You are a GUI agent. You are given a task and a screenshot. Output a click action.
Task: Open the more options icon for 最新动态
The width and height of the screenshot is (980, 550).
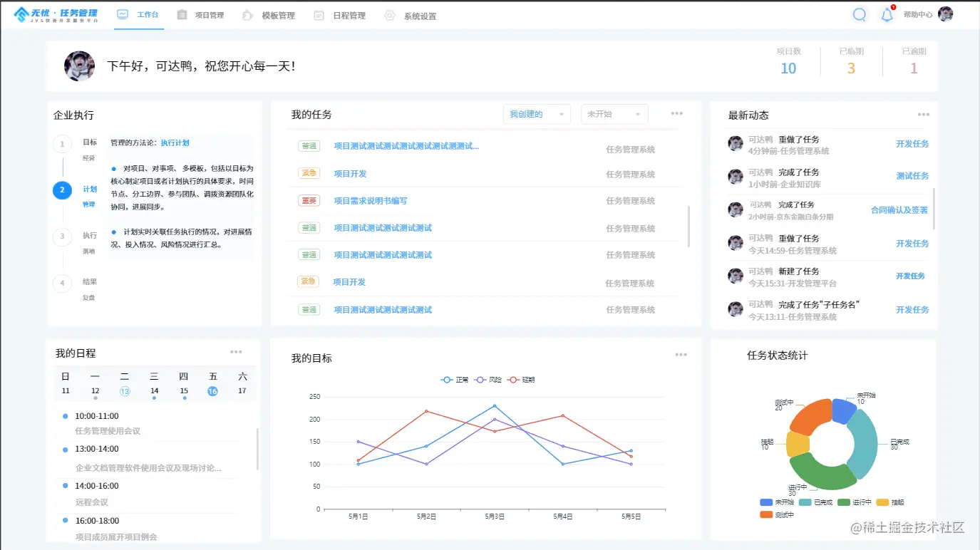924,115
